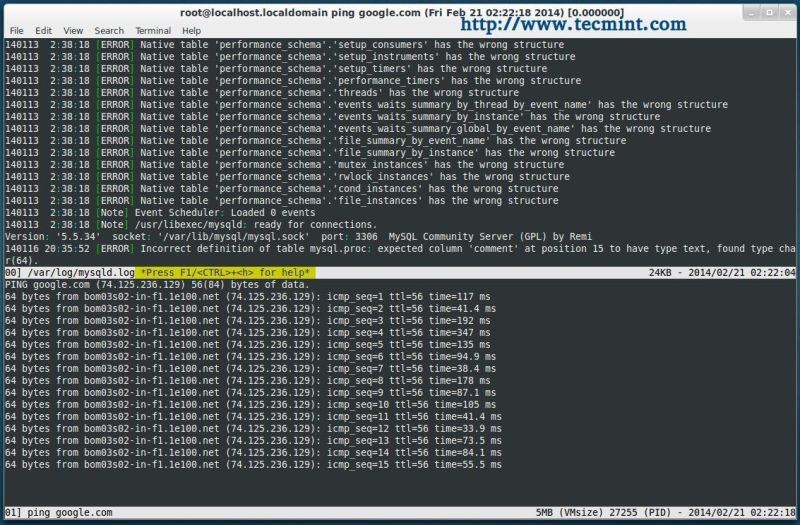Click the 'file_summary_by_event_name' log line
Image resolution: width=800 pixels, height=525 pixels.
[x=315, y=140]
